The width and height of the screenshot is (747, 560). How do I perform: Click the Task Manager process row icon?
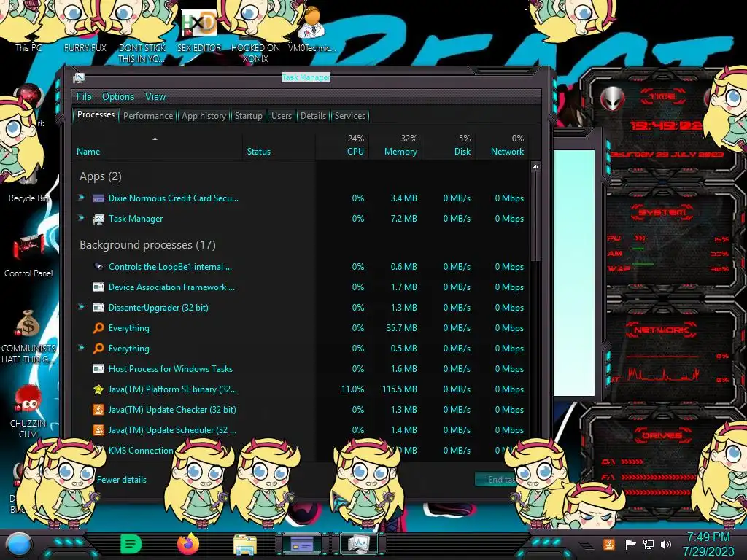coord(98,219)
